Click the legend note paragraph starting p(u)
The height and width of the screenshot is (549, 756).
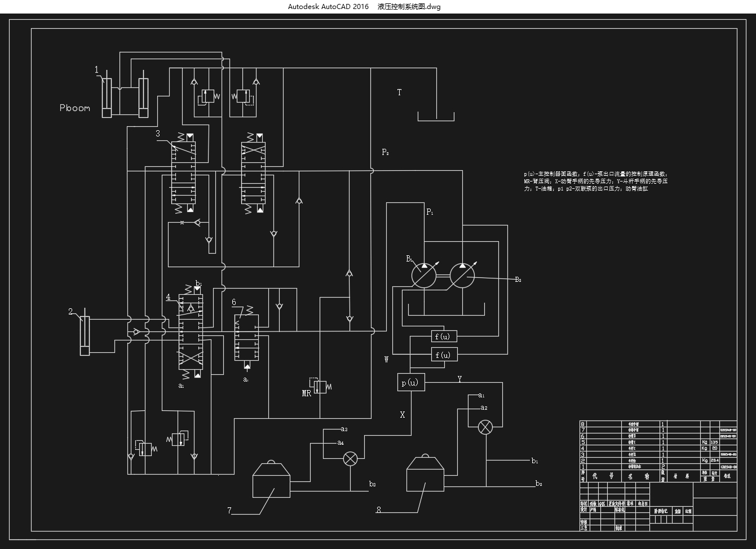coord(596,181)
